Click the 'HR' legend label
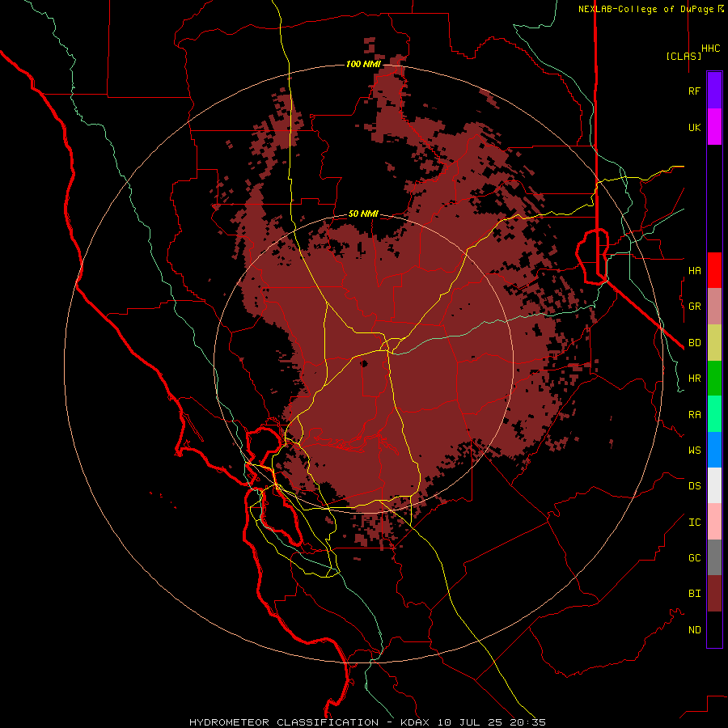 tap(694, 379)
